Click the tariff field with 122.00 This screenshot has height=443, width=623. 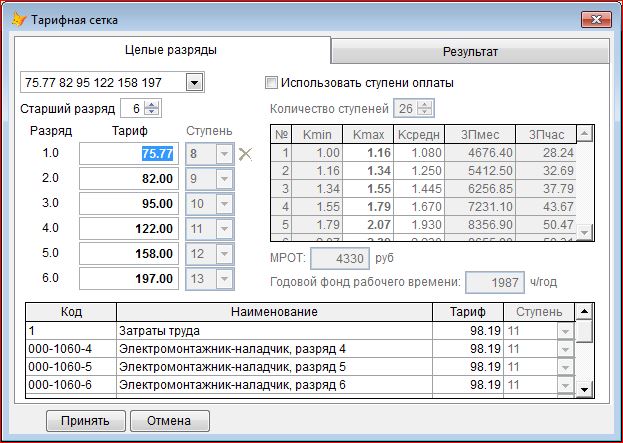point(129,229)
